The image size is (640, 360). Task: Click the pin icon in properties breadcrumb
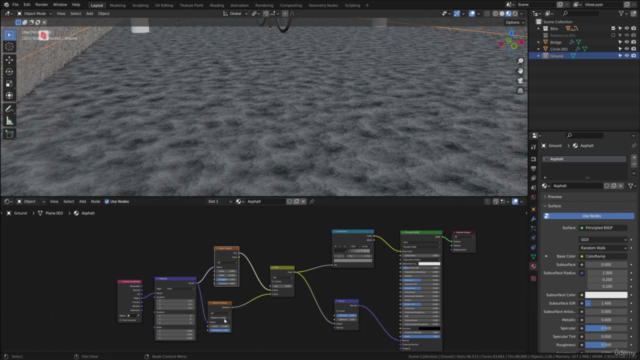click(633, 146)
